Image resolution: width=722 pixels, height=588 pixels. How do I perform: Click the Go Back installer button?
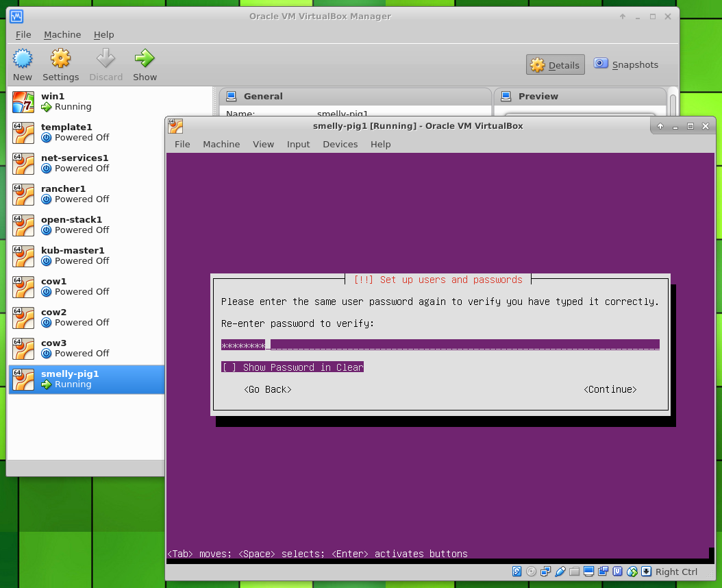click(268, 389)
